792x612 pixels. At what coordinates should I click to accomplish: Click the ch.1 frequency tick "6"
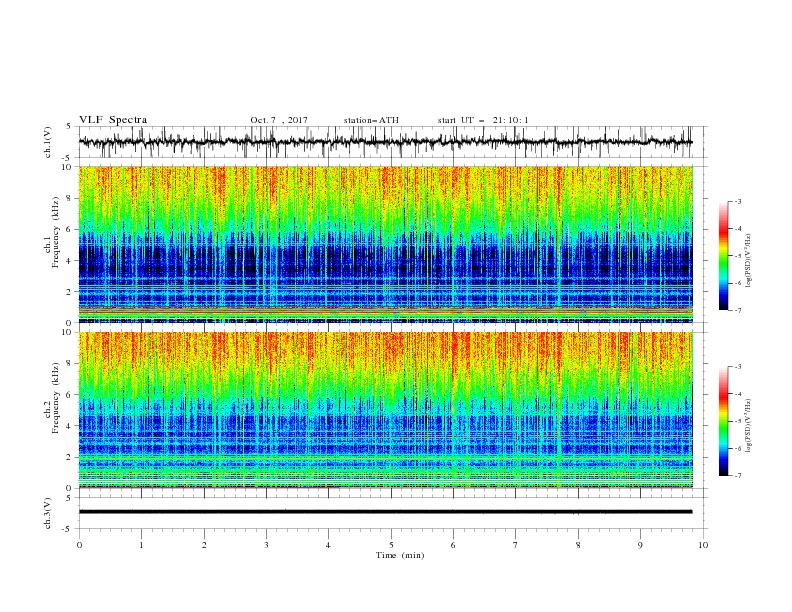tap(70, 229)
